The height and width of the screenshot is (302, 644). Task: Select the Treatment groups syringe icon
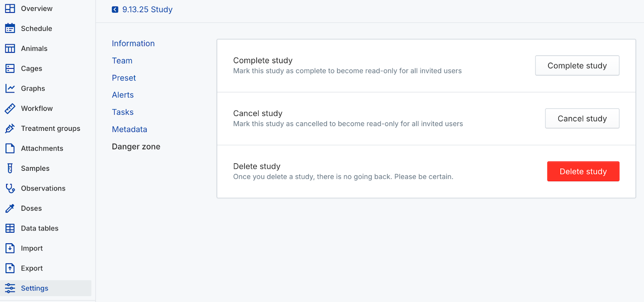(10, 128)
